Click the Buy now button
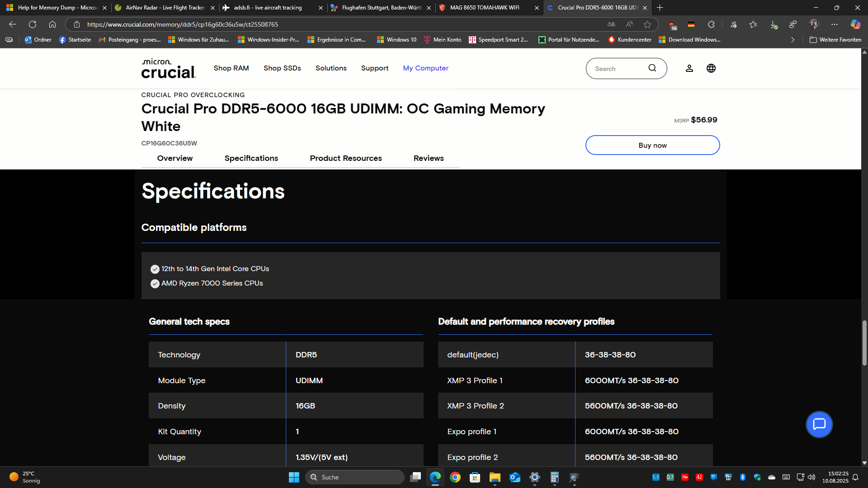This screenshot has width=868, height=488. (652, 145)
